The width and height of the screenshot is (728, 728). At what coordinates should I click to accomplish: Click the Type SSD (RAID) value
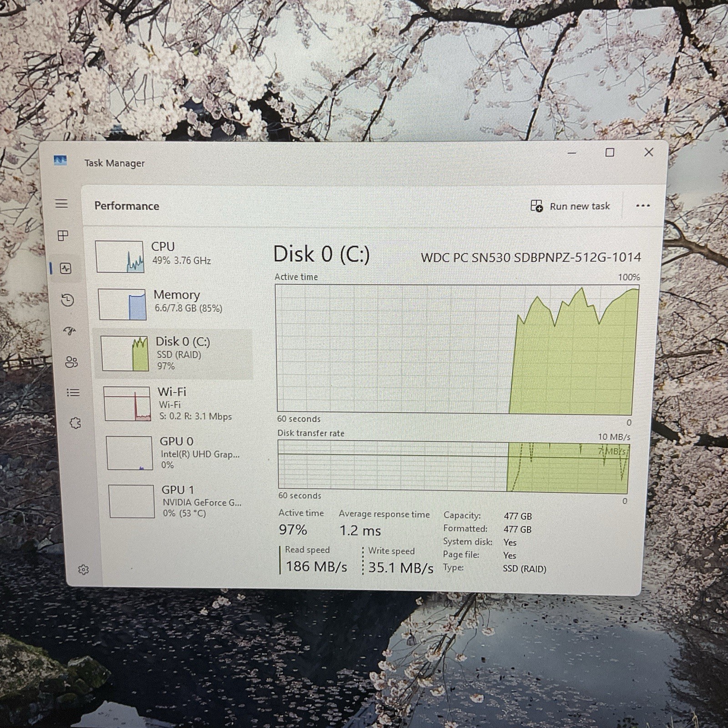tap(525, 569)
